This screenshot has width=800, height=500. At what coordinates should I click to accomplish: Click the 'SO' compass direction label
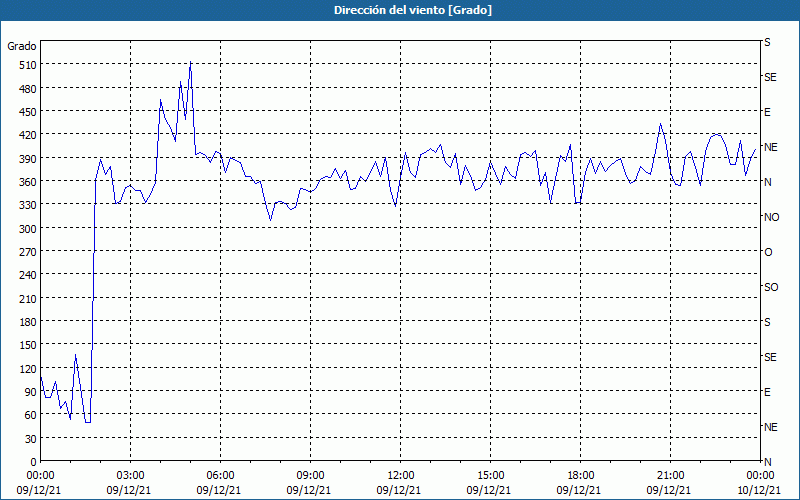pos(771,287)
